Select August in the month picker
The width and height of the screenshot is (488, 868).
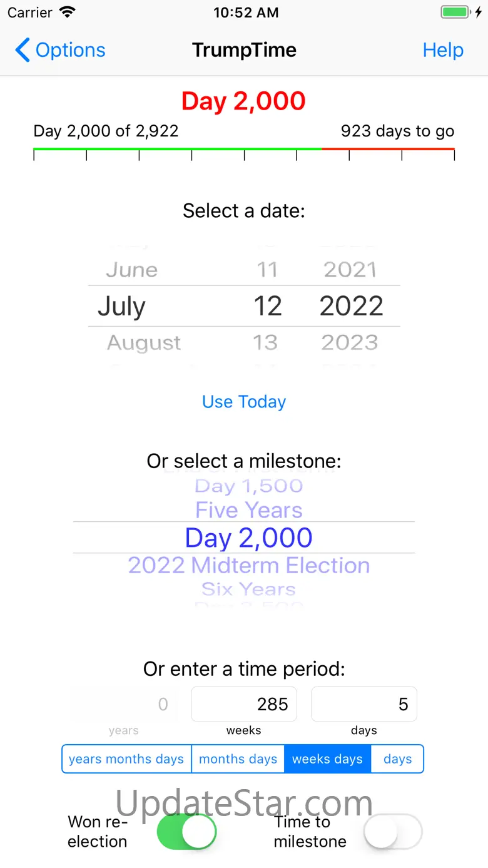click(x=144, y=342)
